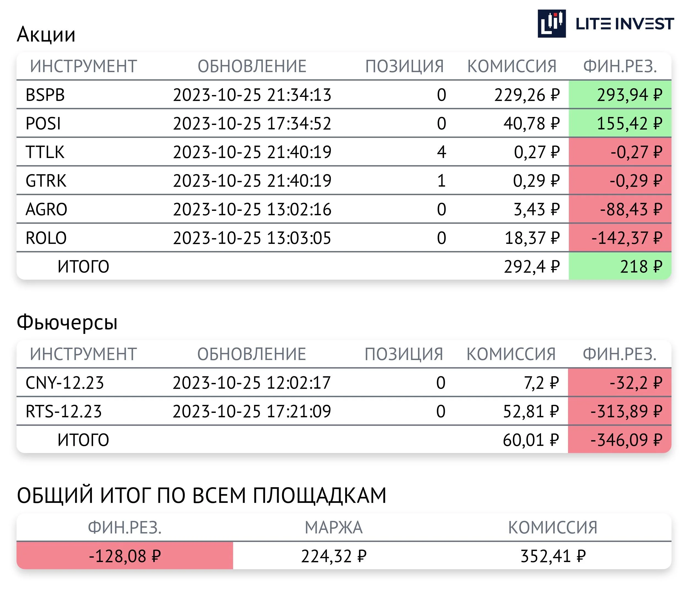Select the POSI instrument cell
688x616 pixels.
coord(43,124)
